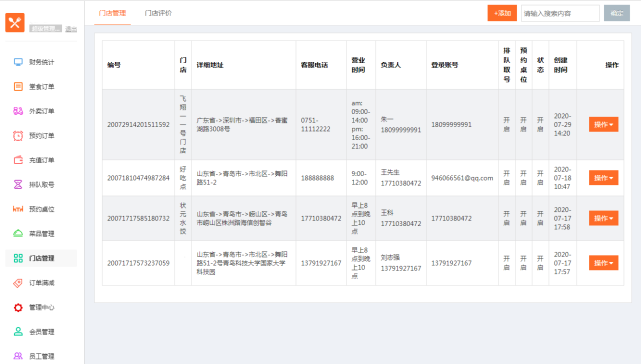Viewport: 641px width, 364px height.
Task: Open 操作 dropdown for store 20072914201511592
Action: pos(603,124)
